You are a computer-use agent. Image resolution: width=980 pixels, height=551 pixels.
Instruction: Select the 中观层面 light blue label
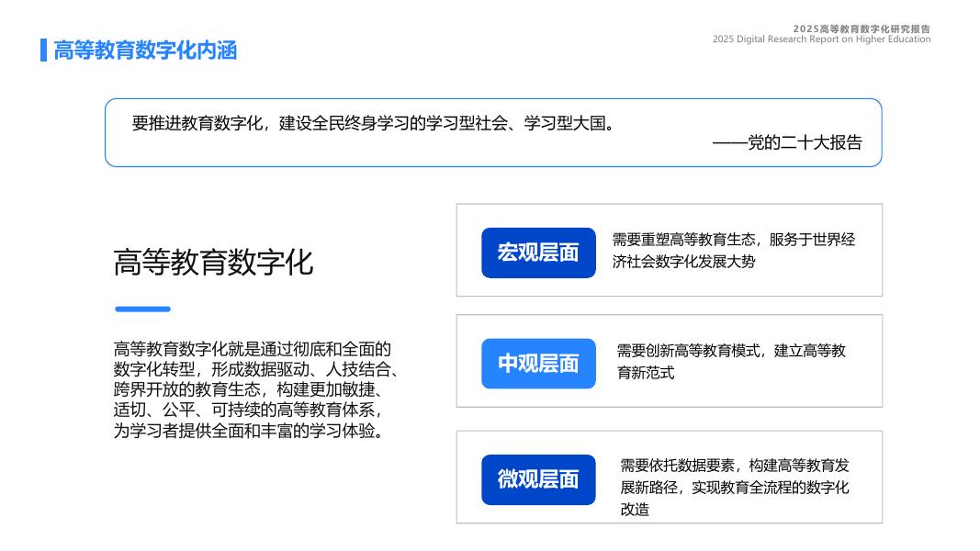tap(538, 364)
